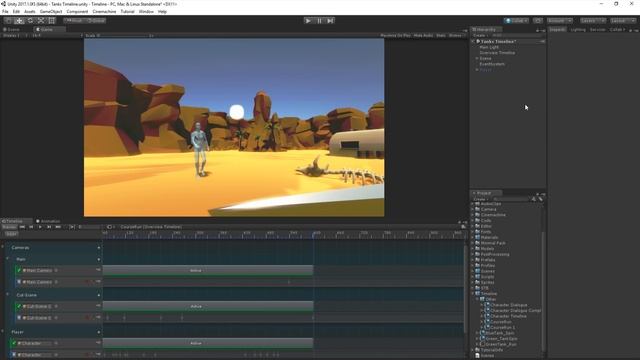
Task: Open the Inspector panel options menu
Action: click(636, 30)
